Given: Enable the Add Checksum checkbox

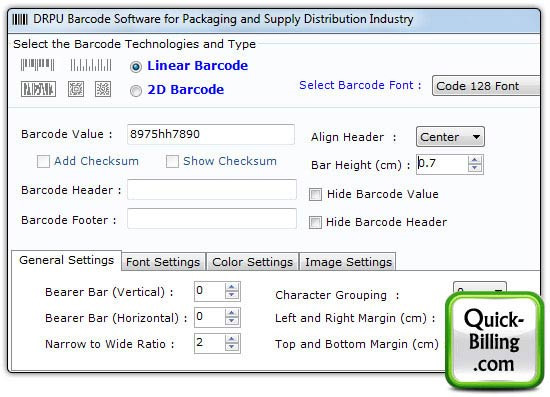Looking at the screenshot, I should 43,162.
